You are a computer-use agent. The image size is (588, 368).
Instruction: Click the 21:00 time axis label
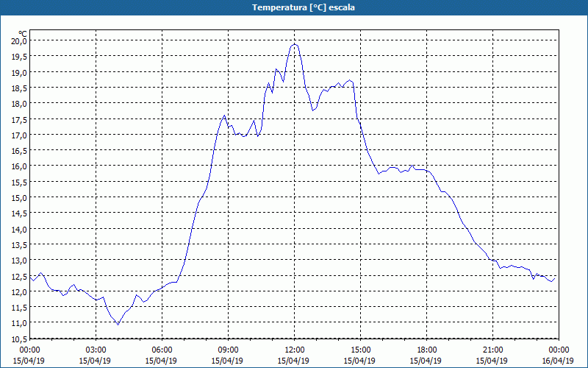492,350
